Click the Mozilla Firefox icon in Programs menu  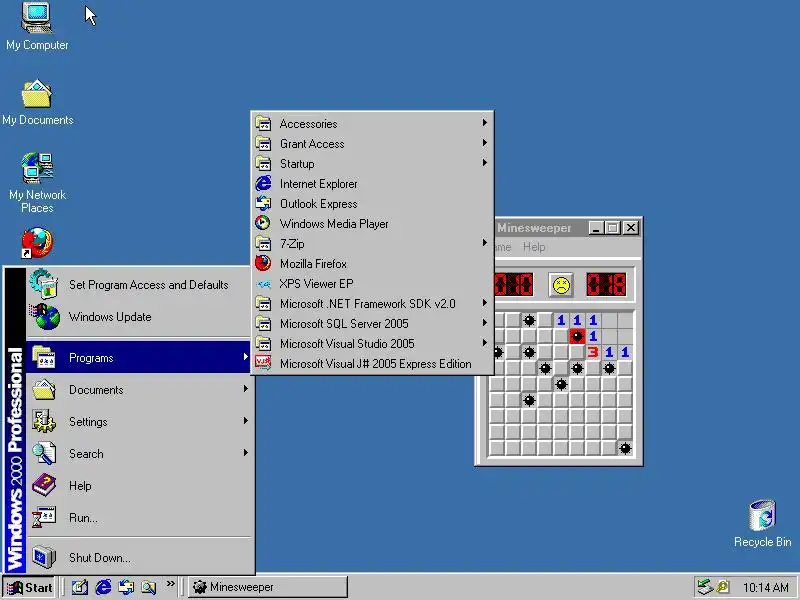pyautogui.click(x=263, y=264)
